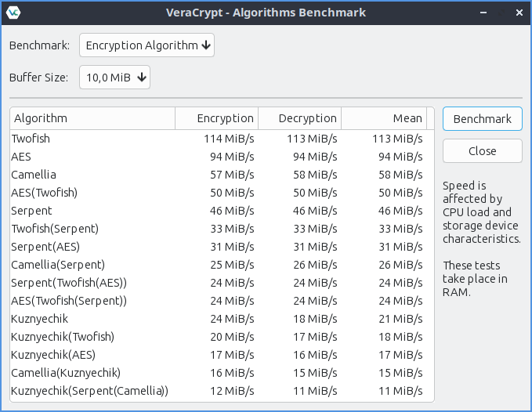
Task: Close window using title bar X
Action: click(x=519, y=13)
